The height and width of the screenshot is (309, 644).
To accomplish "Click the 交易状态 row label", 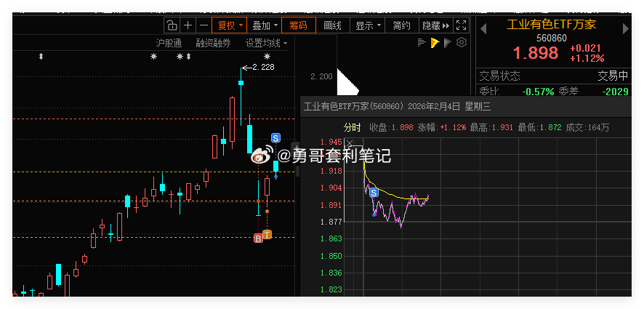I will click(x=500, y=76).
